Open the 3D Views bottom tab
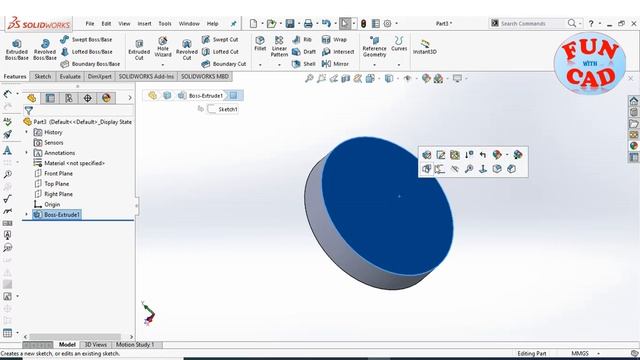 [x=96, y=344]
